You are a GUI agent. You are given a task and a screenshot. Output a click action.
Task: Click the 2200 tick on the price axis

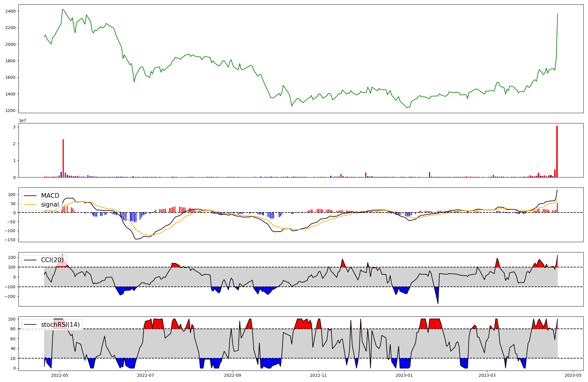pos(10,28)
